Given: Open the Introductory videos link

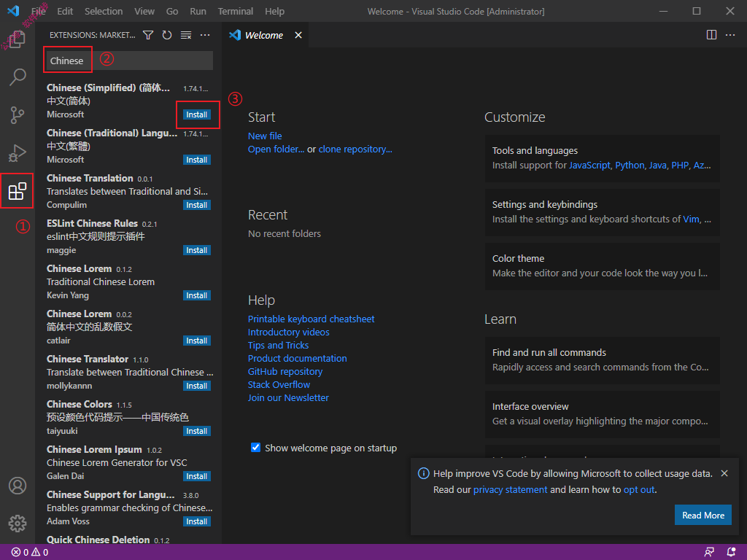Looking at the screenshot, I should [289, 332].
